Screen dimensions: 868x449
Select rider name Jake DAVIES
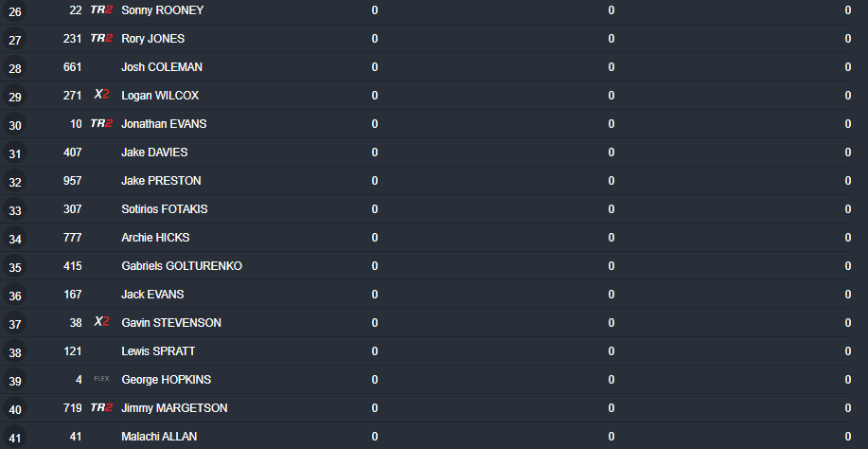pyautogui.click(x=154, y=153)
